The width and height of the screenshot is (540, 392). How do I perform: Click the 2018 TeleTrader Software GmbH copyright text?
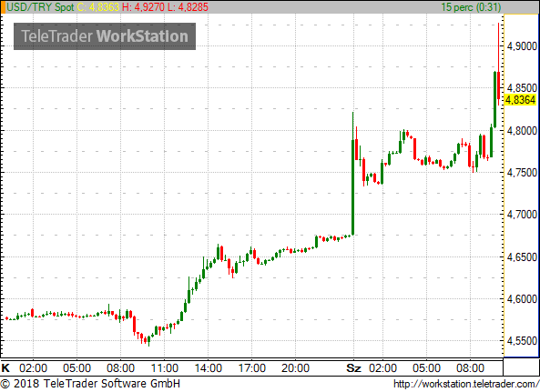tap(90, 384)
